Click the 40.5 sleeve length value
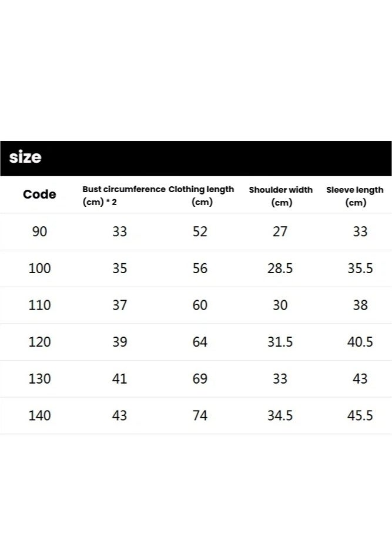 click(x=360, y=342)
